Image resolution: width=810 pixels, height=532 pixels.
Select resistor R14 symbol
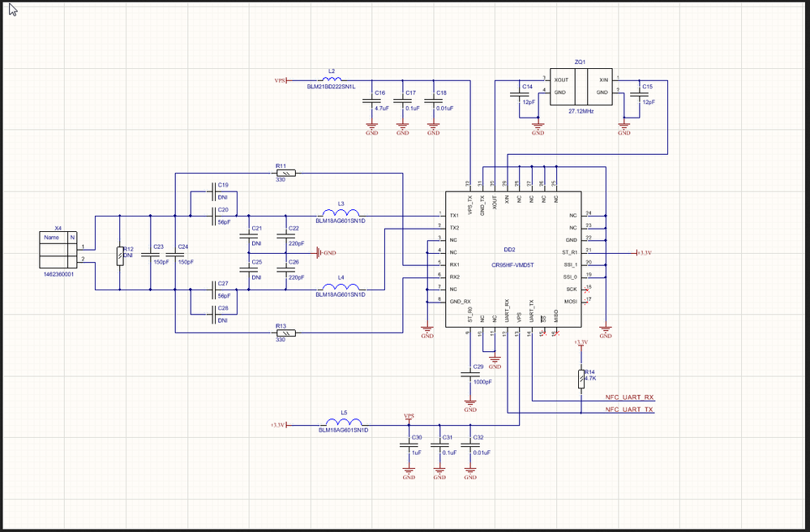(581, 379)
